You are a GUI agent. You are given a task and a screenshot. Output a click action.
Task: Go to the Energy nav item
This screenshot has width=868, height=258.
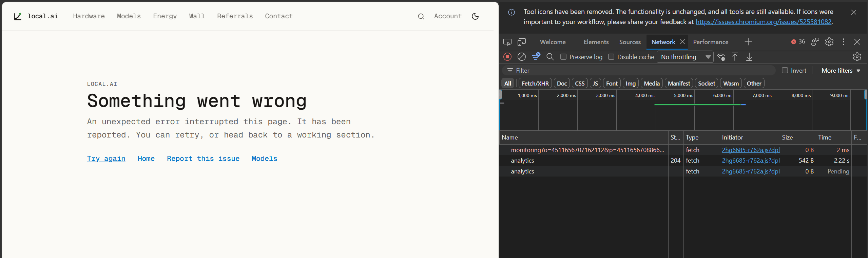click(x=165, y=16)
